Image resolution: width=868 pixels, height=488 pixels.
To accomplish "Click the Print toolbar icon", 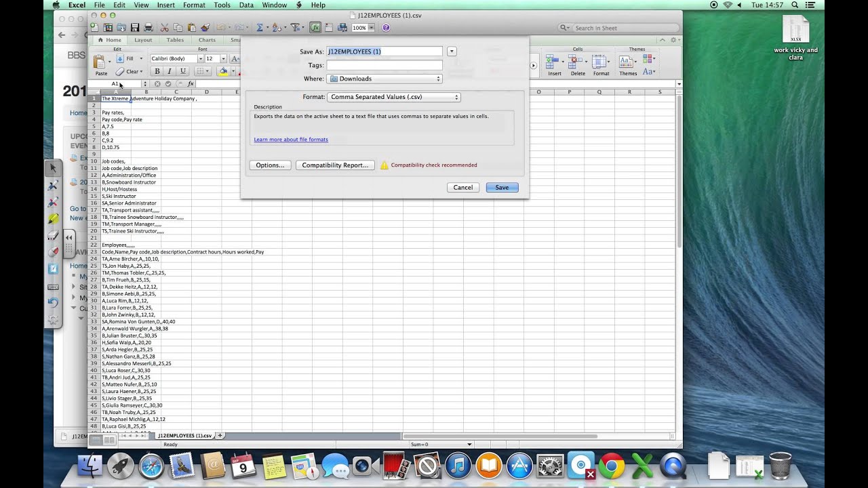I will 149,28.
